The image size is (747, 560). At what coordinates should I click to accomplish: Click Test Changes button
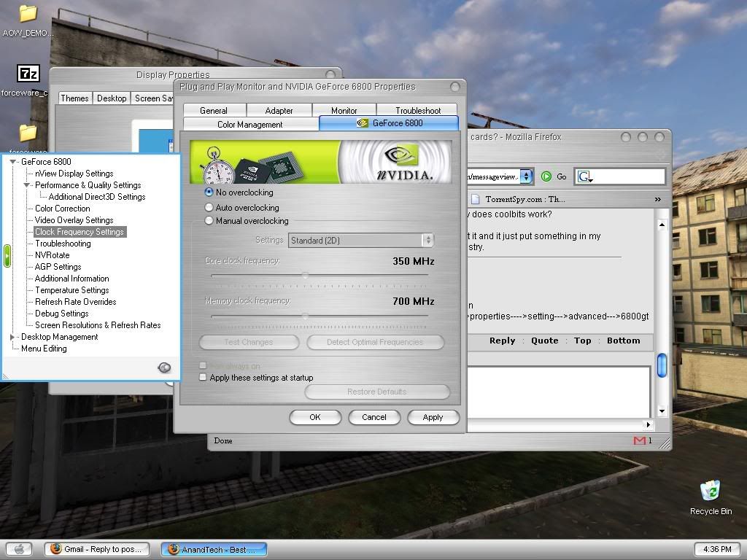(x=249, y=342)
